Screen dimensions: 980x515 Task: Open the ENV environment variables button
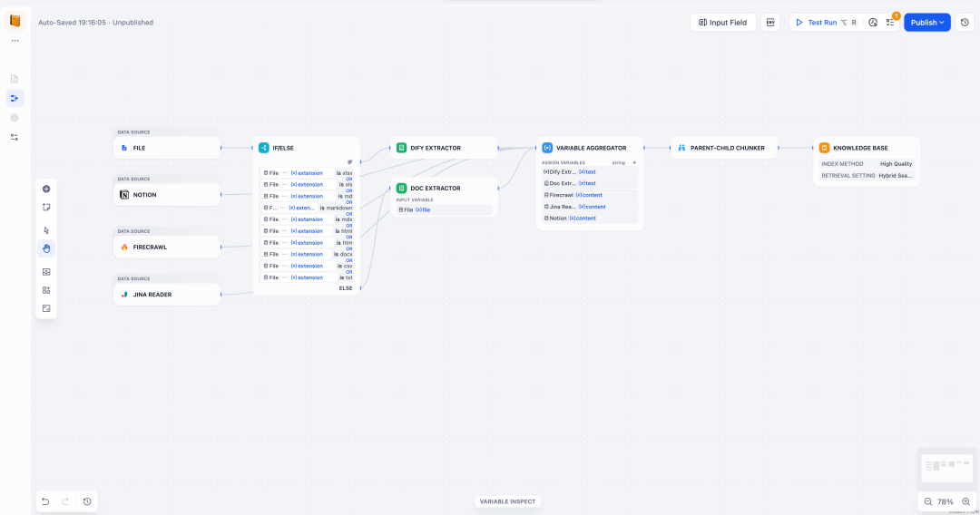tap(770, 23)
